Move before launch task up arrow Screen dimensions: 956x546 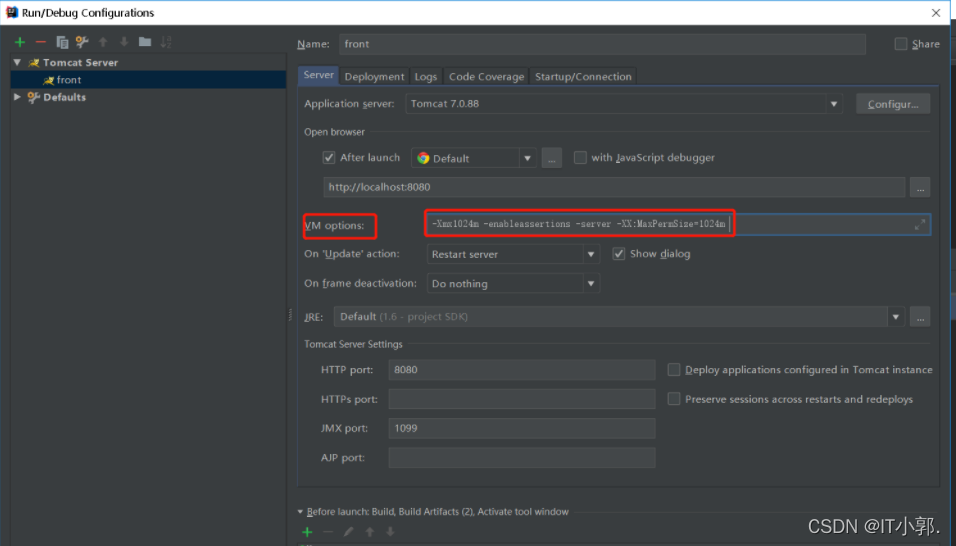(369, 532)
